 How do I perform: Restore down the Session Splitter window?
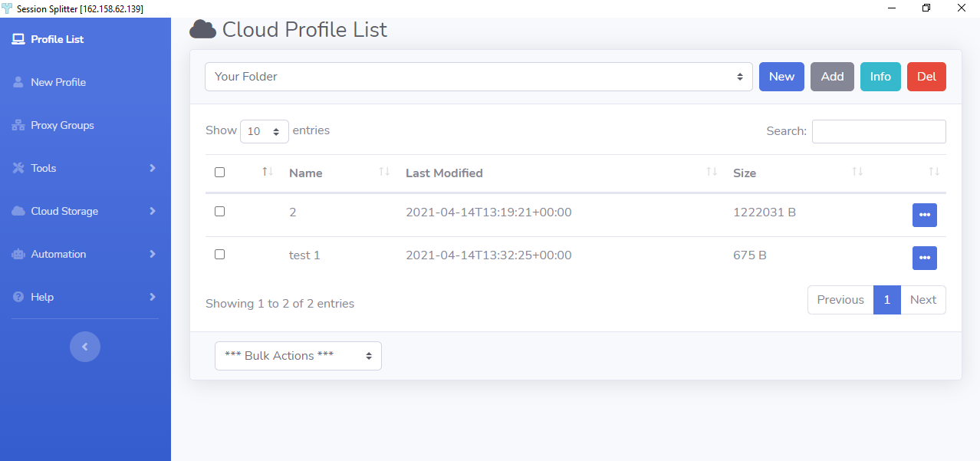(926, 8)
